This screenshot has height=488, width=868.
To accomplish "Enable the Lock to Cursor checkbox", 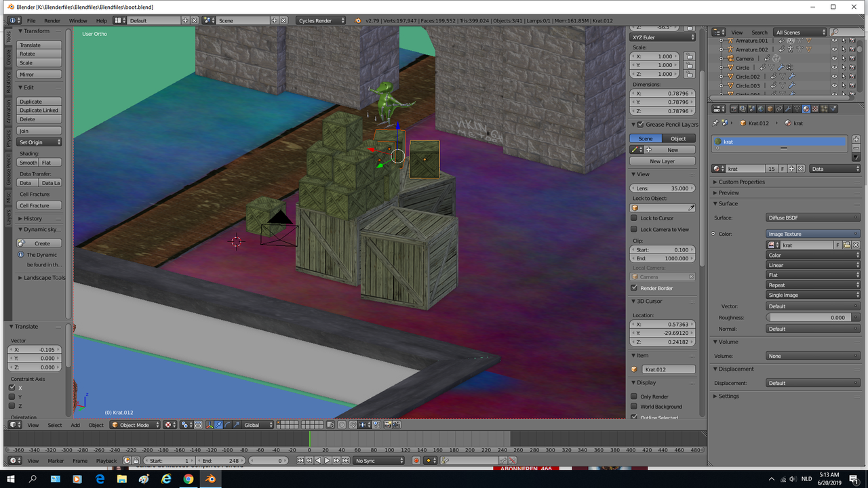I will [x=634, y=218].
